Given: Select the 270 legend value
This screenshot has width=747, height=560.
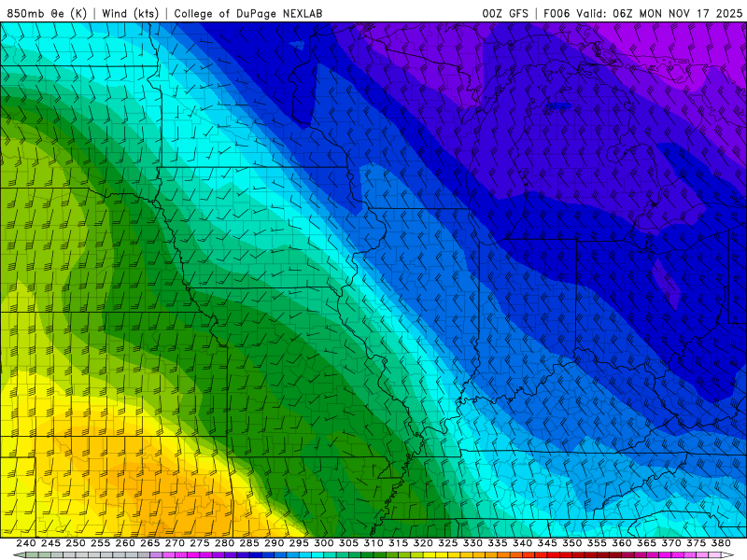Looking at the screenshot, I should [175, 543].
